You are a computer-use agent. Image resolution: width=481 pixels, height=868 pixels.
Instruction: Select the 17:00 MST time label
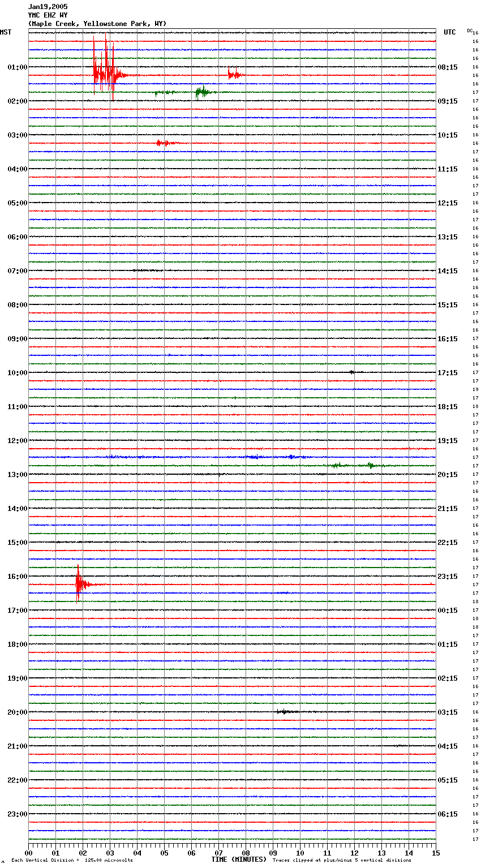[x=18, y=611]
